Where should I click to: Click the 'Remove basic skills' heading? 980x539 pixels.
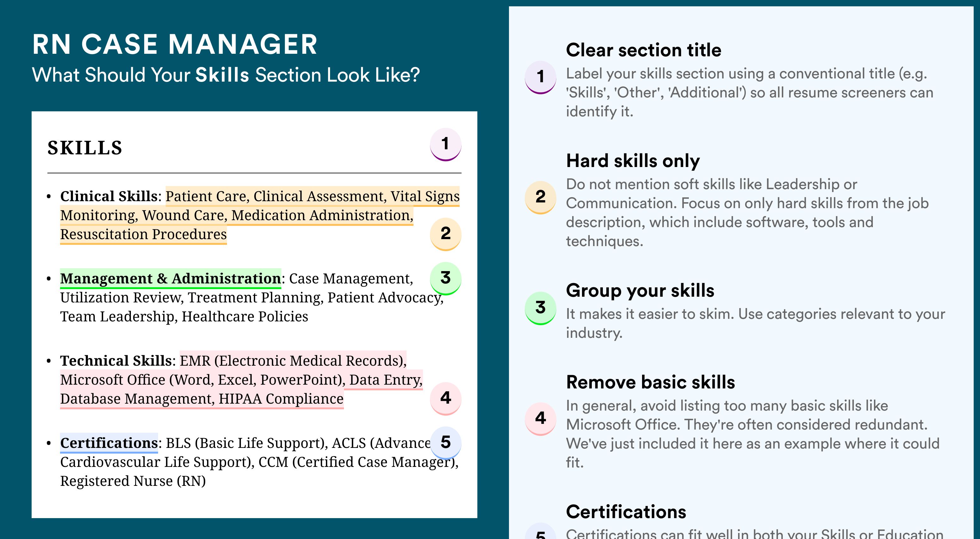click(x=651, y=382)
